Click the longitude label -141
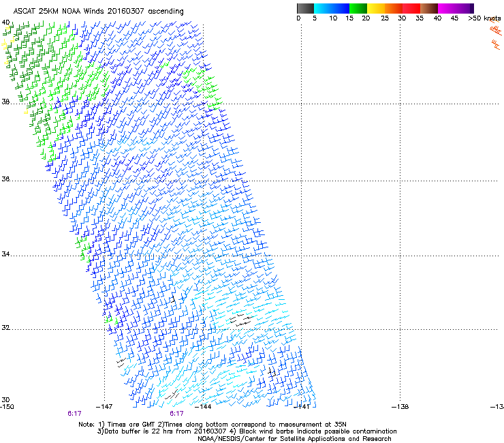 tap(302, 407)
